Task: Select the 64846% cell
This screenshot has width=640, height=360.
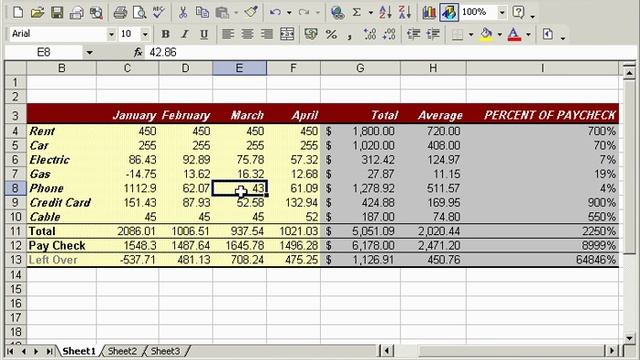Action: pyautogui.click(x=542, y=260)
